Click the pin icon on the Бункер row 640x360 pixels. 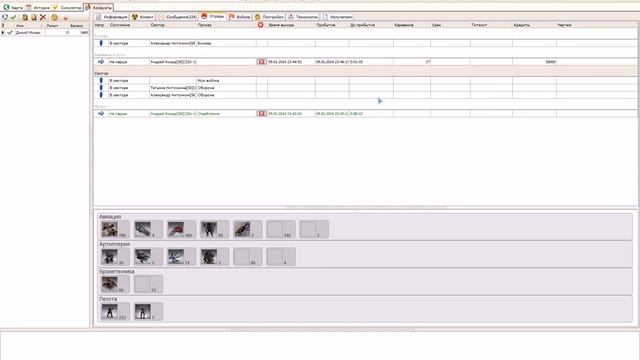click(101, 43)
